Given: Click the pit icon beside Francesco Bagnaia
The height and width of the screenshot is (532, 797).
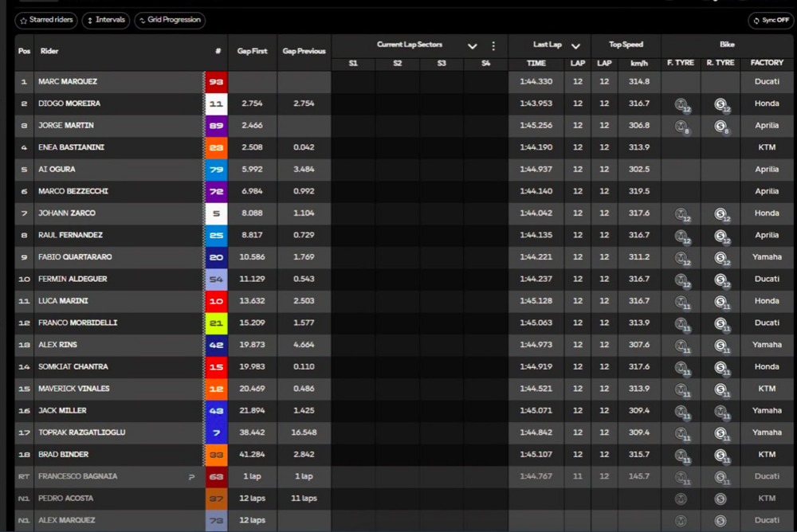Looking at the screenshot, I should pyautogui.click(x=191, y=476).
